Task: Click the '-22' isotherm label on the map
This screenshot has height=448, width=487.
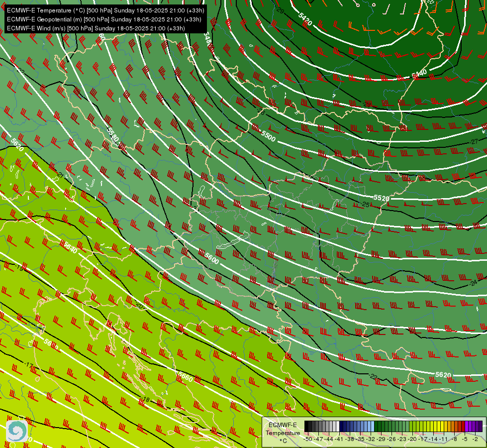Action: pos(373,376)
